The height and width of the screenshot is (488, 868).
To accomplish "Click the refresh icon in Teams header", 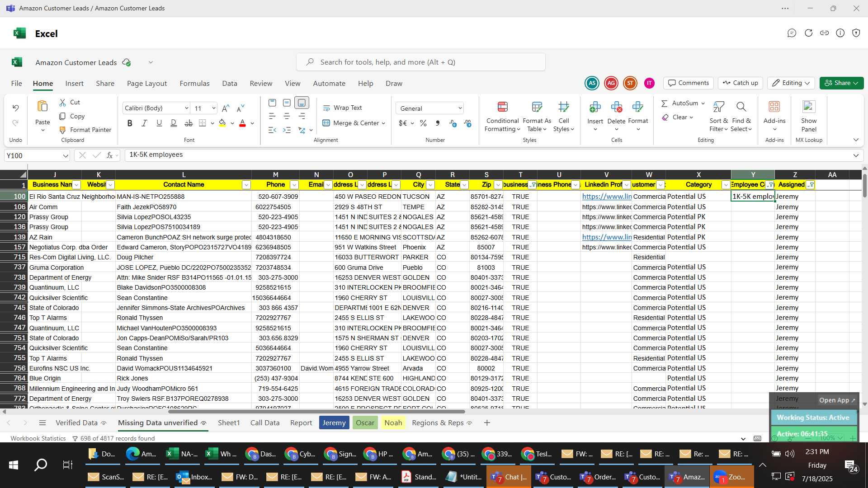I will (808, 33).
